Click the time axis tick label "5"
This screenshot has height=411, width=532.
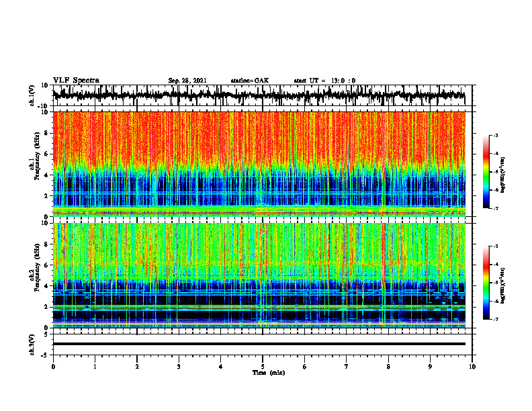[x=263, y=367]
